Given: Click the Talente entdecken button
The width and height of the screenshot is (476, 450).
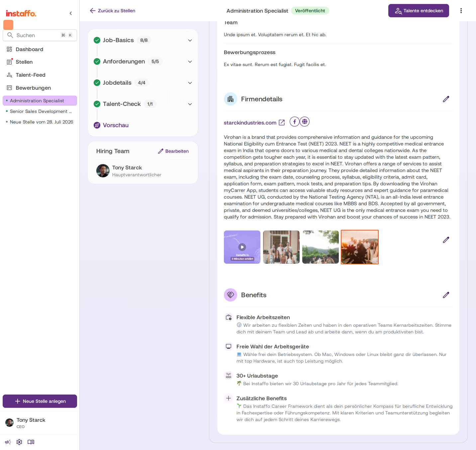Looking at the screenshot, I should coord(419,11).
